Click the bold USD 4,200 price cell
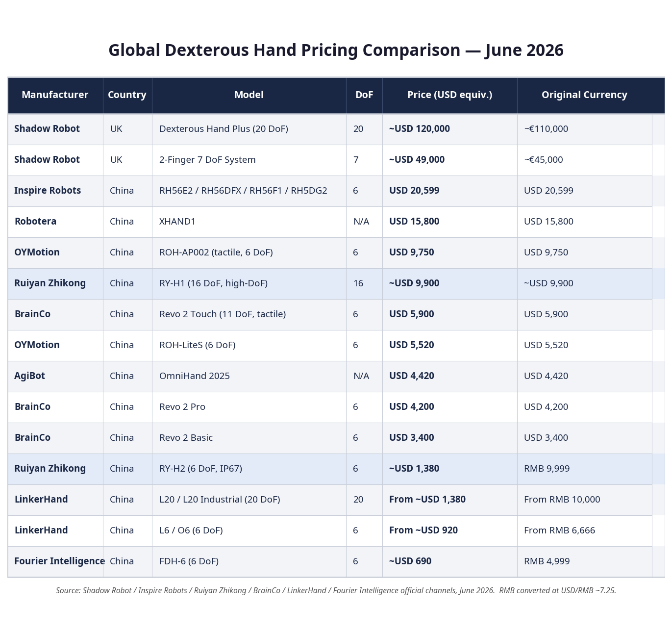Screen dimensions: 672x631 click(449, 407)
